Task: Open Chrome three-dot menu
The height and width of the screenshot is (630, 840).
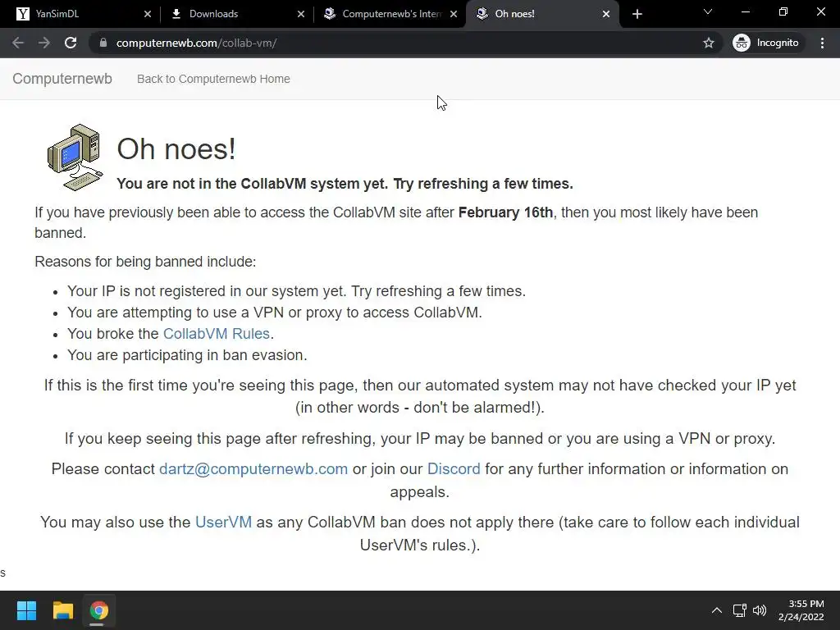Action: coord(822,43)
